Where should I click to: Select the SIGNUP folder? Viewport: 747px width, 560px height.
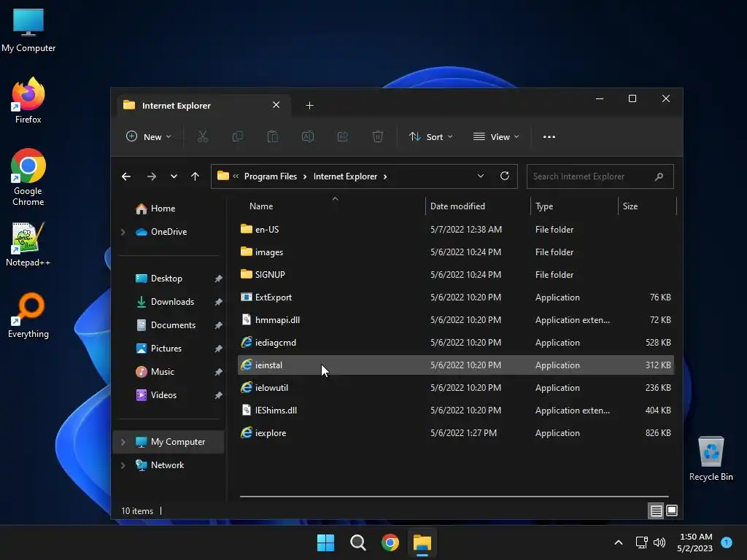click(455, 275)
